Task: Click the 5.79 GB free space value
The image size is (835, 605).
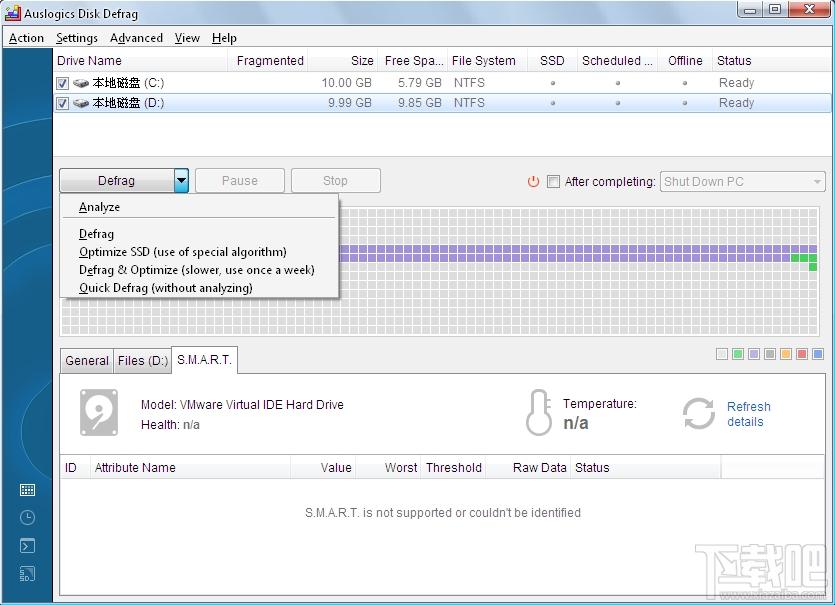Action: tap(420, 83)
